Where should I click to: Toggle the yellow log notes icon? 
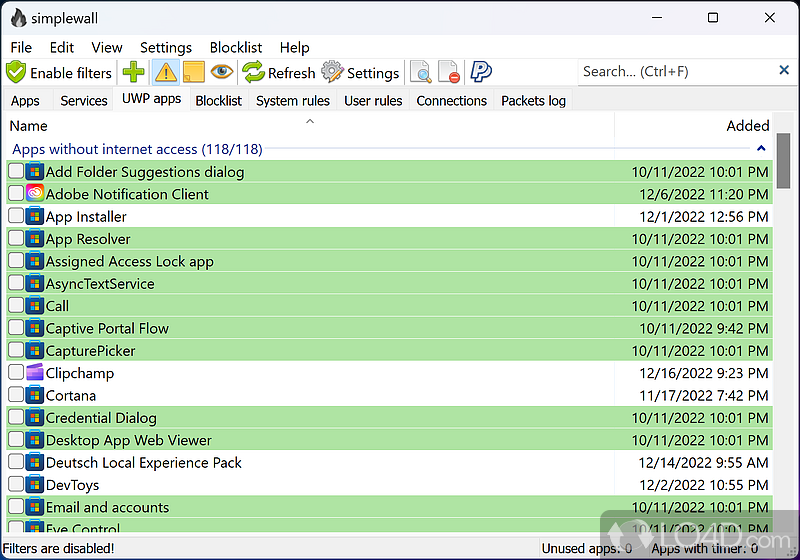[194, 72]
